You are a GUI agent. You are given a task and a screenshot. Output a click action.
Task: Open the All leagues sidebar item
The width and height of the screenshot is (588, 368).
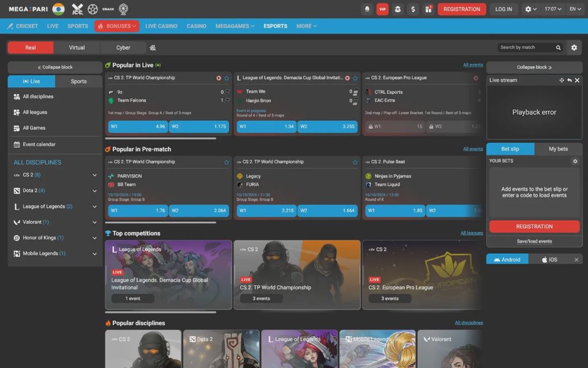click(55, 112)
